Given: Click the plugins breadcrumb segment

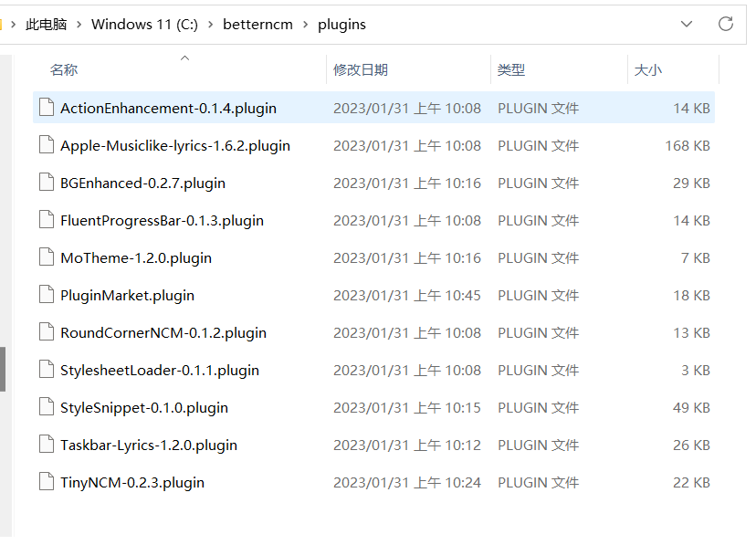Looking at the screenshot, I should point(341,24).
